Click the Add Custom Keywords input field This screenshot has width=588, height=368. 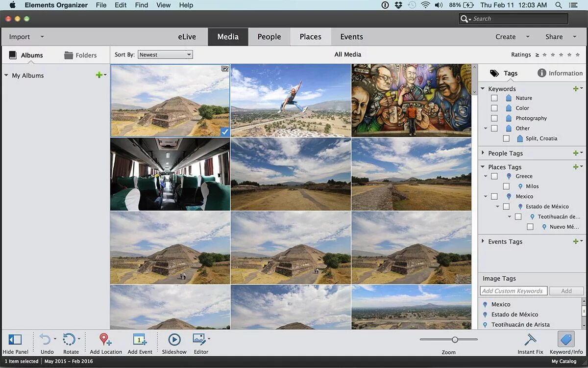(x=513, y=290)
